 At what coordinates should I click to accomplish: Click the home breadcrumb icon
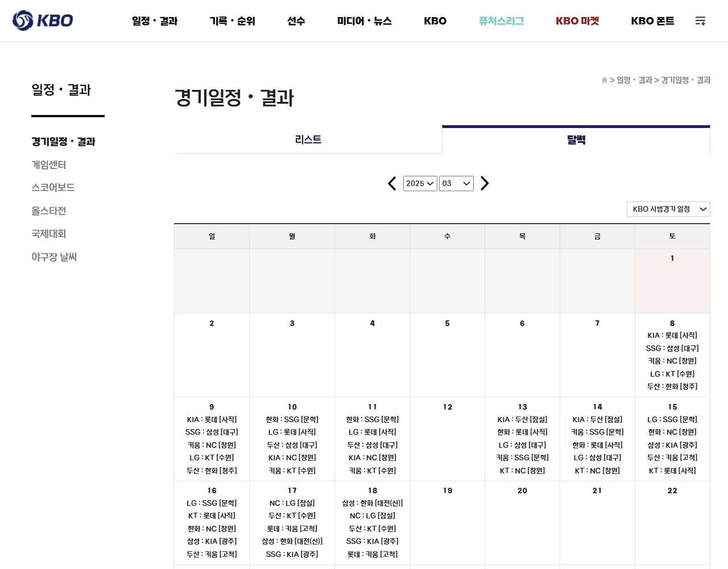click(x=604, y=80)
